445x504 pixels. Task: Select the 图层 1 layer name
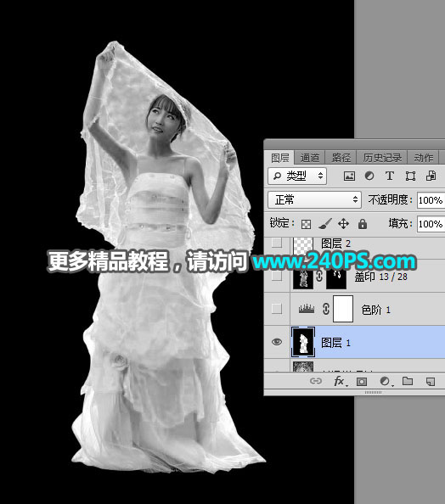tap(335, 343)
